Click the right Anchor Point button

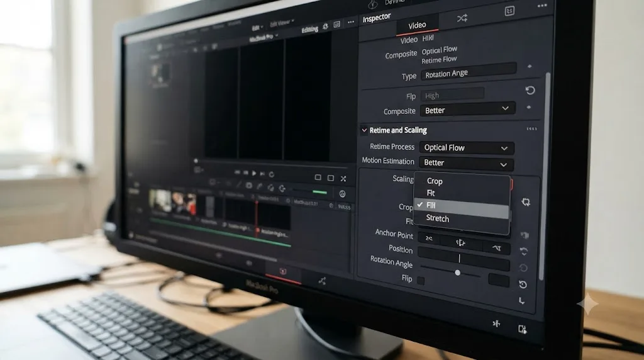point(497,248)
